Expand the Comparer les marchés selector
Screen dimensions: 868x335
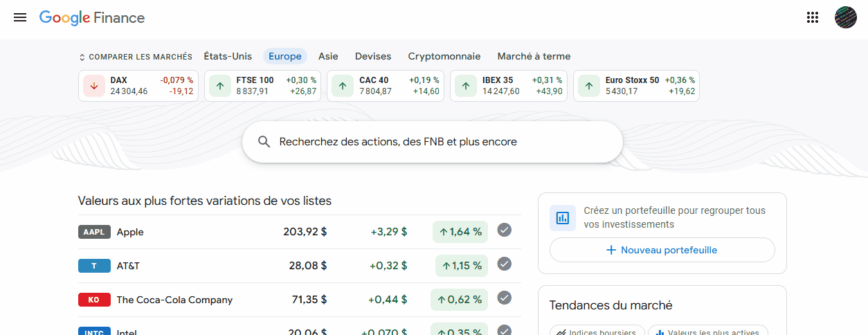[136, 57]
